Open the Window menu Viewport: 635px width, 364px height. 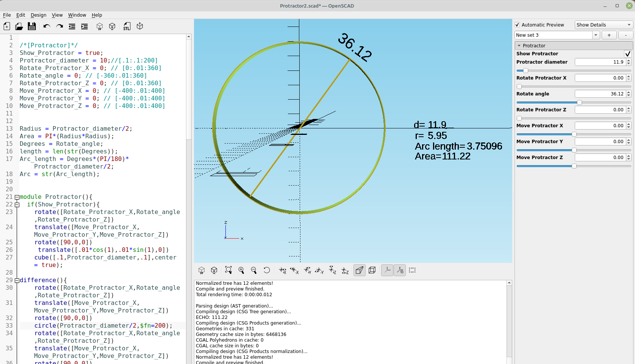point(77,15)
